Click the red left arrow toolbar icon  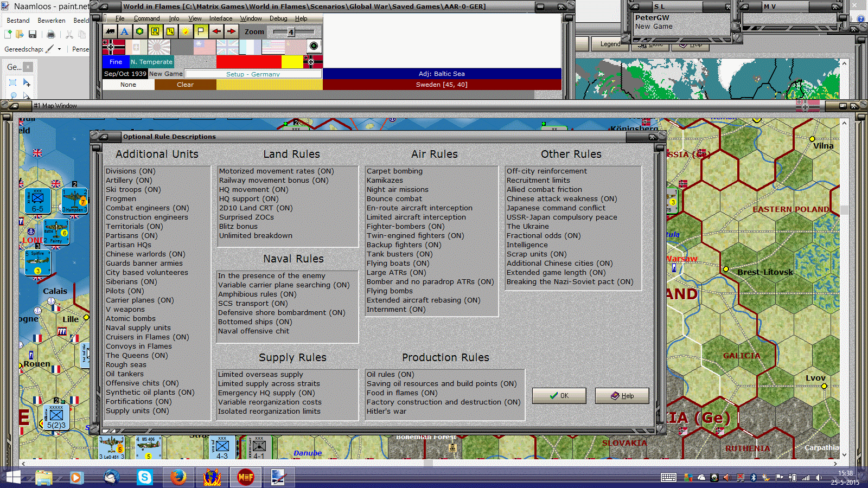coord(216,31)
